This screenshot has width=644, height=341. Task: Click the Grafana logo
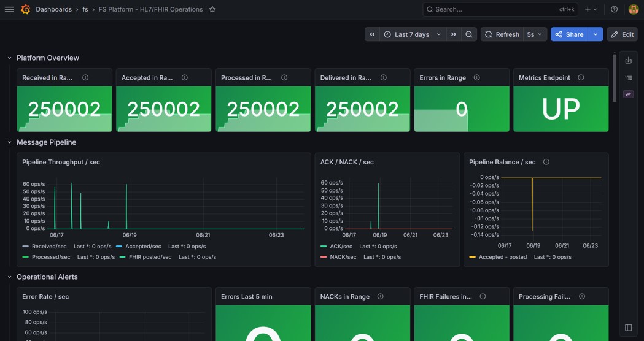[25, 9]
